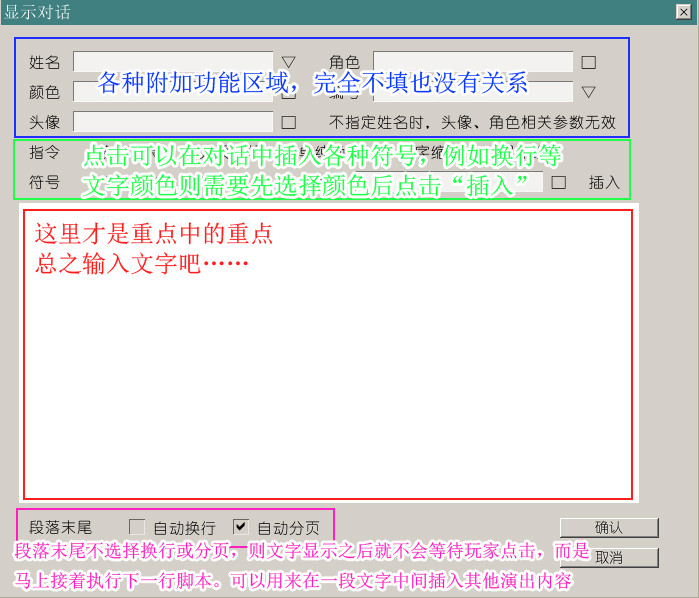Close the 显示对话 window with the X
Screen dimensions: 699x598
[x=683, y=12]
